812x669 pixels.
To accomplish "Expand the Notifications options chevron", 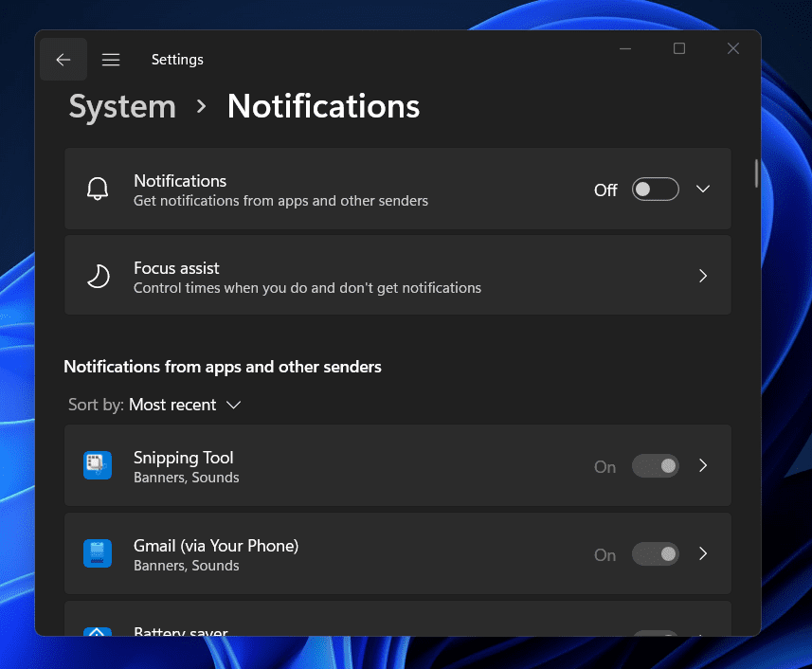I will (x=703, y=189).
